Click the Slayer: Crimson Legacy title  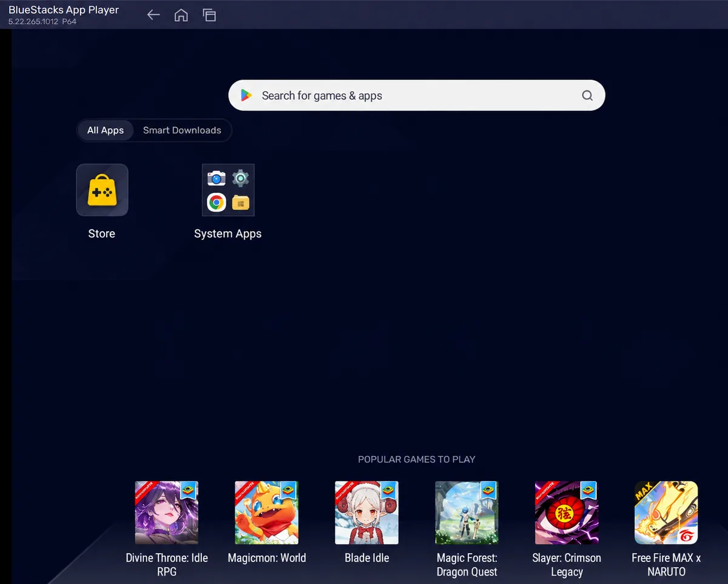pyautogui.click(x=567, y=565)
